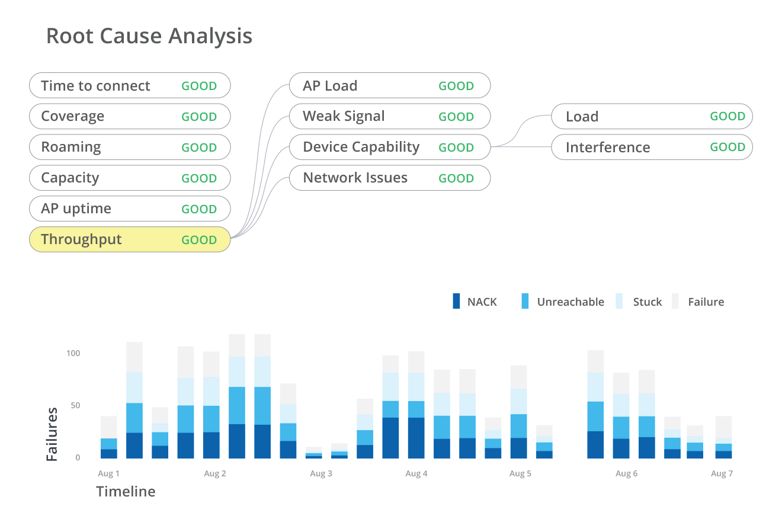
Task: Select the Capacity metric pill
Action: (x=129, y=178)
